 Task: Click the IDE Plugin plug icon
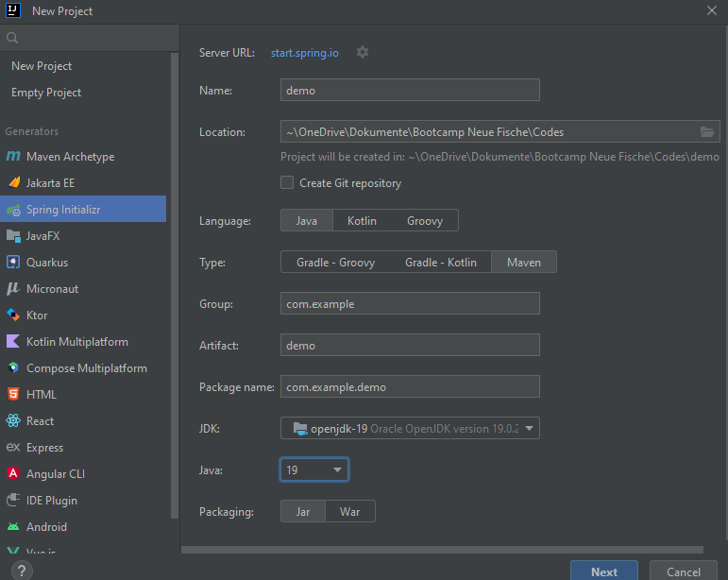click(13, 500)
